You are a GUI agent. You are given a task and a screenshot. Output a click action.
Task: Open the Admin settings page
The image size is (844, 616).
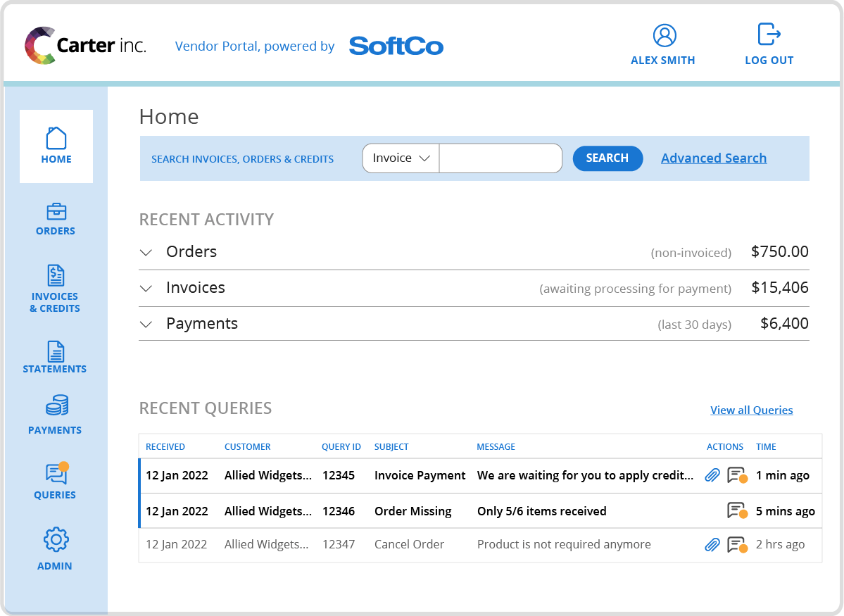click(x=55, y=548)
